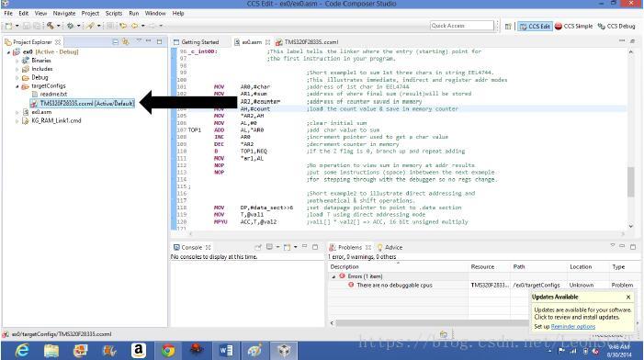Image resolution: width=644 pixels, height=360 pixels.
Task: Close the ex0.asm editor tab
Action: click(267, 42)
